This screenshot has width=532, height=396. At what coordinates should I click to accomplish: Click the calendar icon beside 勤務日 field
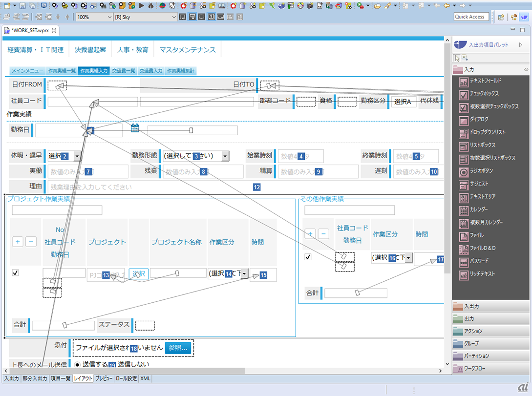[x=135, y=128]
